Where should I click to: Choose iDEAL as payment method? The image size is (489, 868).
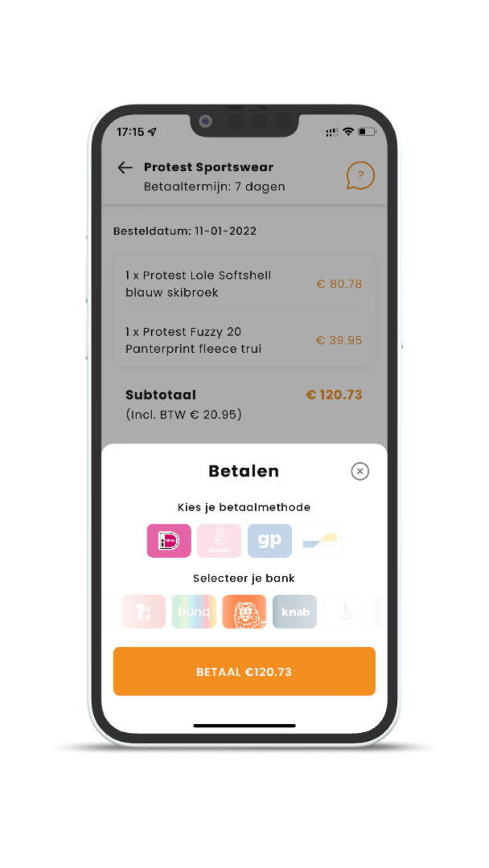169,540
